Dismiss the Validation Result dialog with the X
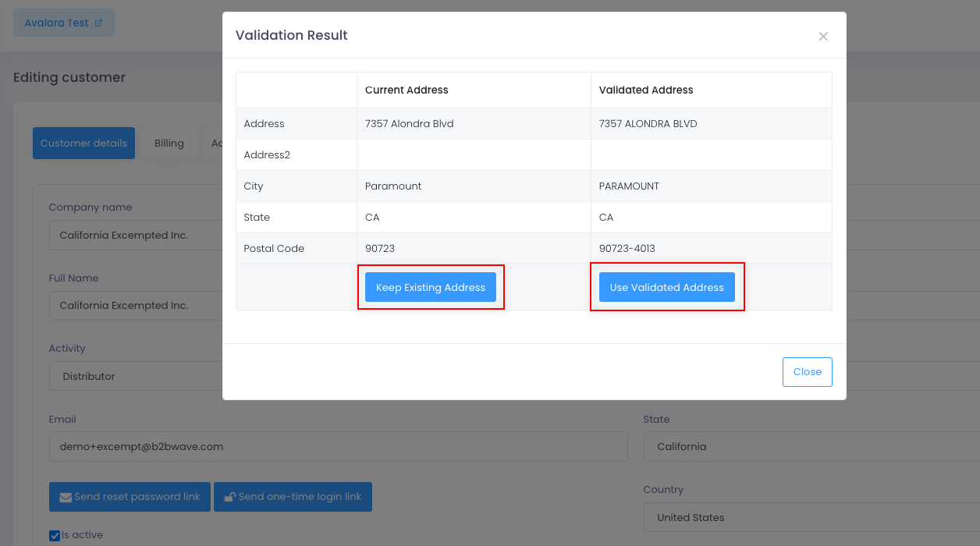980x546 pixels. click(x=823, y=37)
